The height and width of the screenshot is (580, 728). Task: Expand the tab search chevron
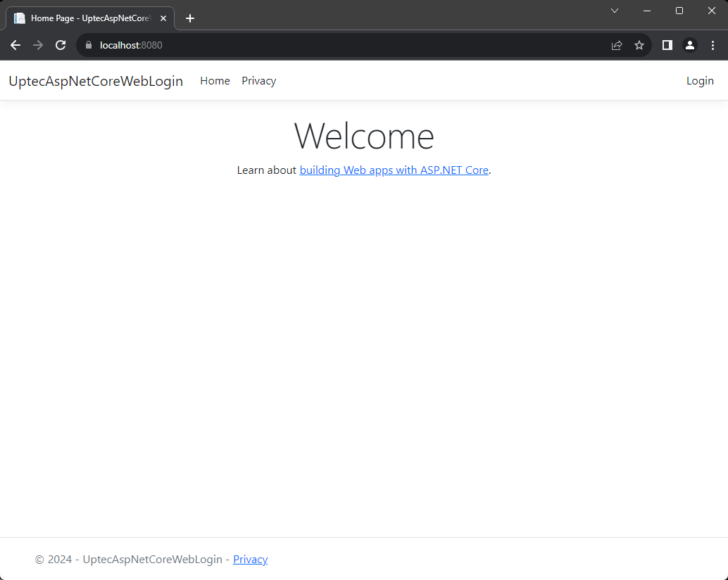pos(614,11)
